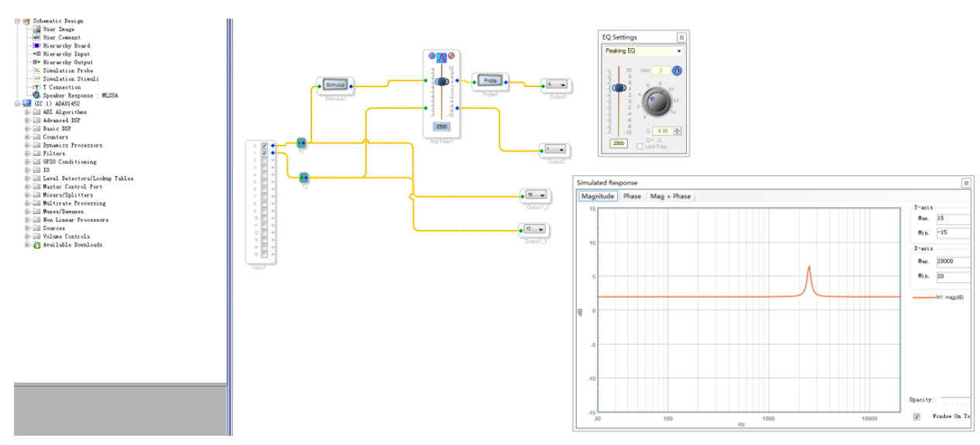Click the User Image icon

point(36,29)
